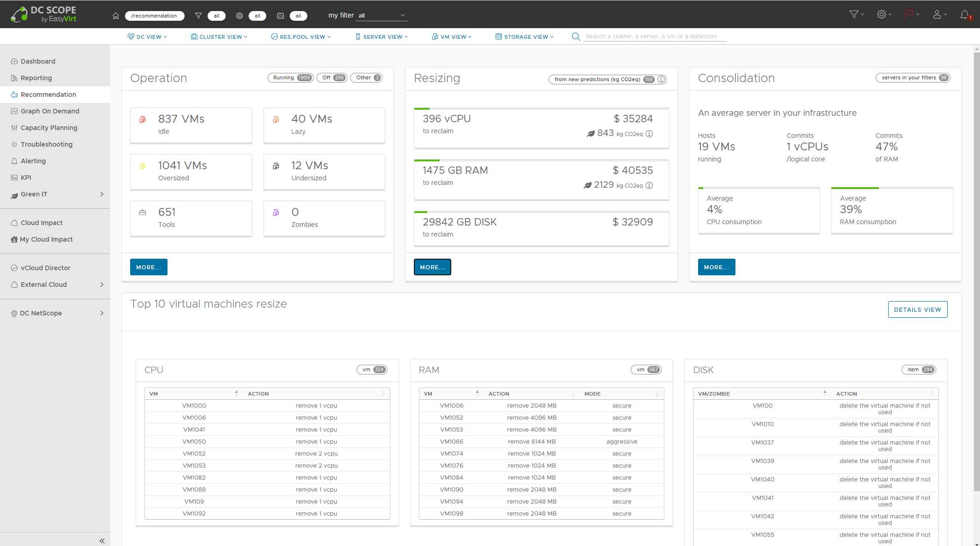The image size is (980, 546).
Task: Open the 'my filter' select box
Action: tap(382, 16)
